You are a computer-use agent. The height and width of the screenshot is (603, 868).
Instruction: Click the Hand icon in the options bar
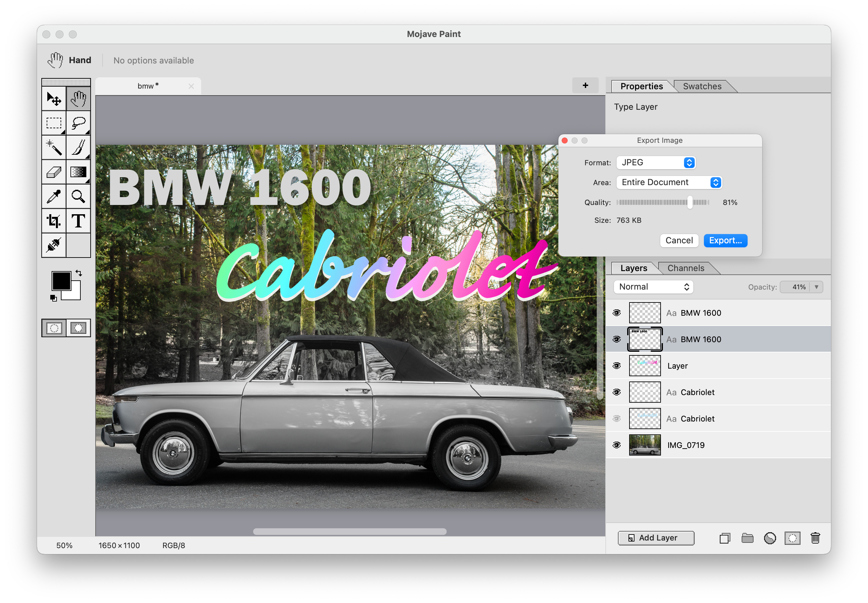pyautogui.click(x=55, y=60)
